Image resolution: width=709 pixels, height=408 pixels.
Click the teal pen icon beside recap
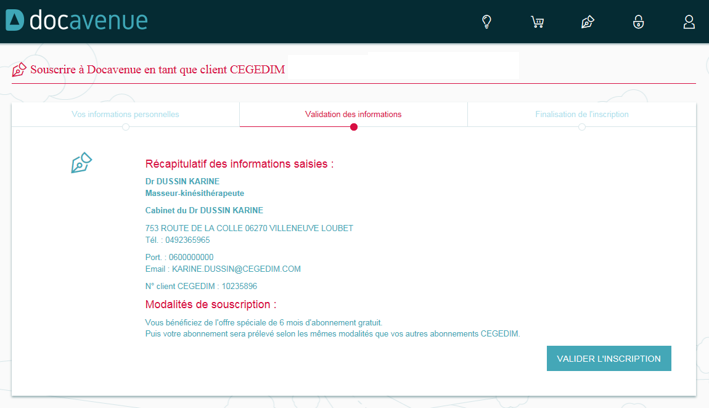[81, 163]
